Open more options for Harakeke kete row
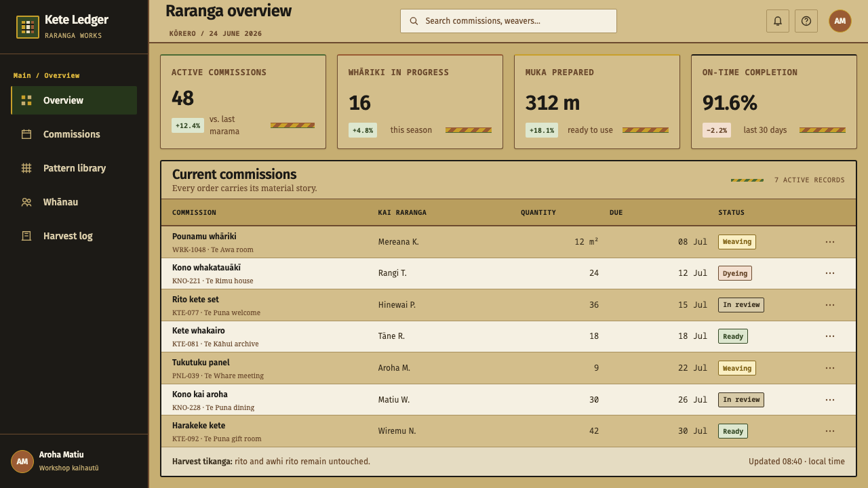The height and width of the screenshot is (488, 868). 830,431
